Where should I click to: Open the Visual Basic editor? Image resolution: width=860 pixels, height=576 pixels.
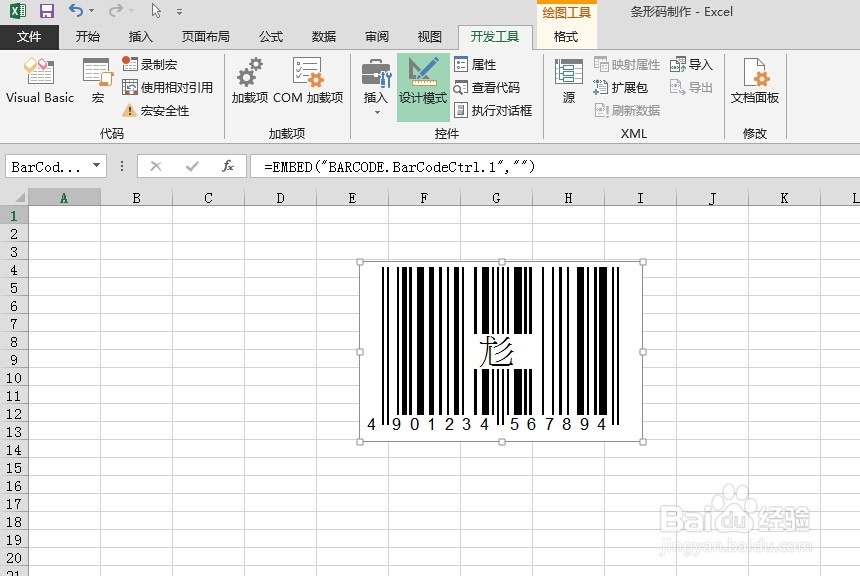[x=39, y=80]
